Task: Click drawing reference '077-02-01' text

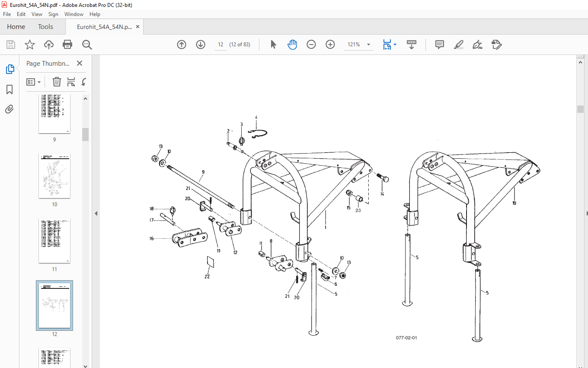Action: click(406, 338)
